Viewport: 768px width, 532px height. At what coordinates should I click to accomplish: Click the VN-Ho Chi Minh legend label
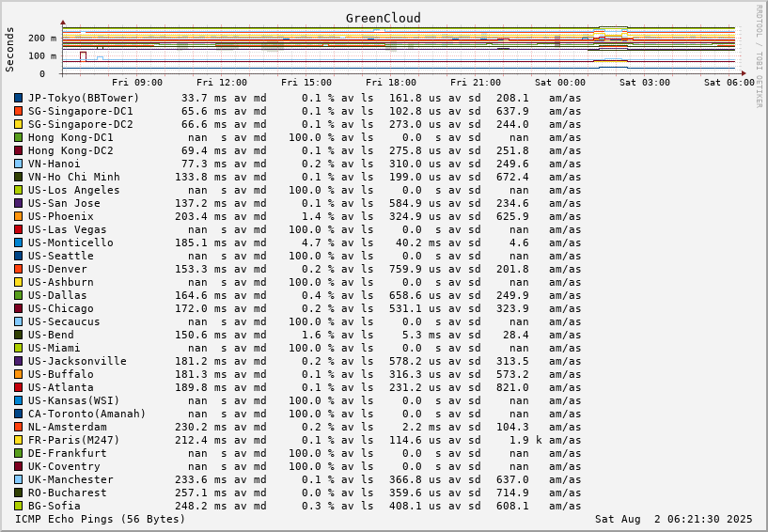tap(74, 177)
